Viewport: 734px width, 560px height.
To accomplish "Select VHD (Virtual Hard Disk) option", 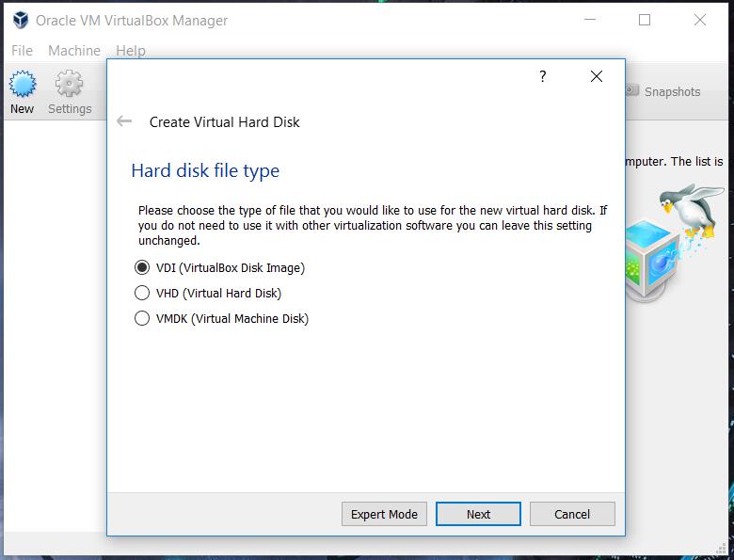I will 208,293.
